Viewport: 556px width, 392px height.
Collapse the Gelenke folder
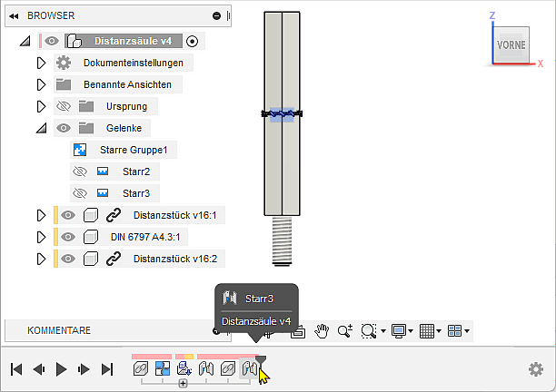[40, 128]
